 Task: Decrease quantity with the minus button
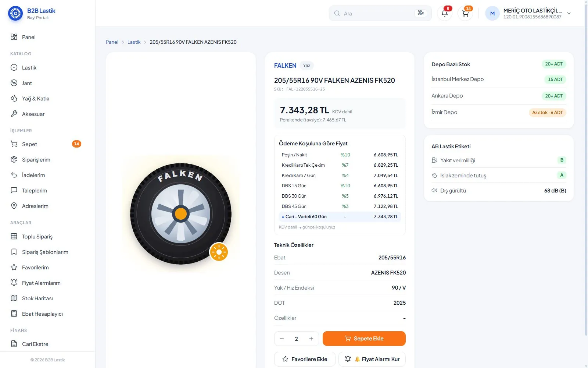[282, 339]
